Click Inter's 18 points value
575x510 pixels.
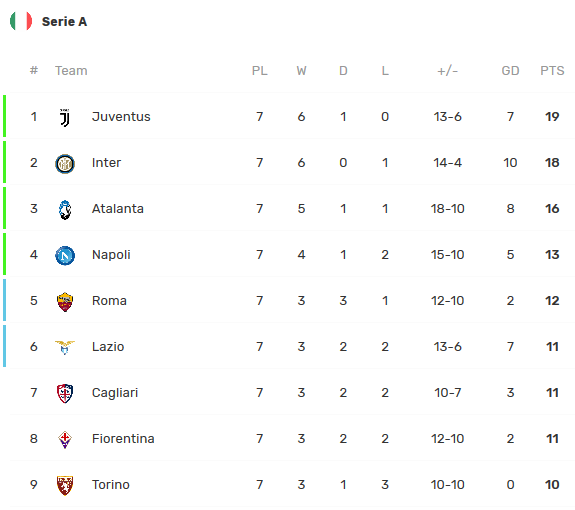tap(552, 162)
